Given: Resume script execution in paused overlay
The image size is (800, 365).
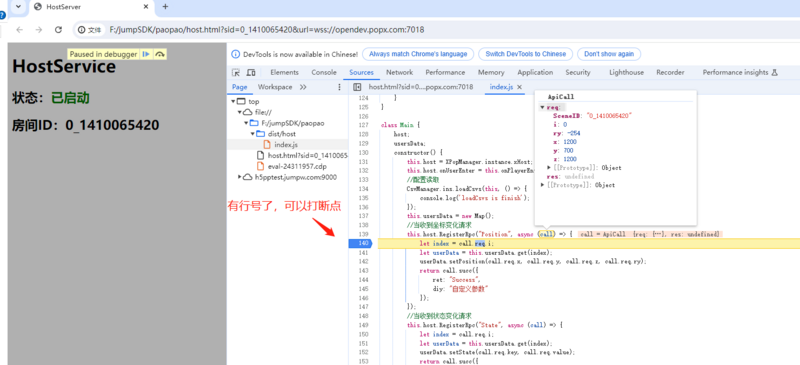Looking at the screenshot, I should [146, 54].
